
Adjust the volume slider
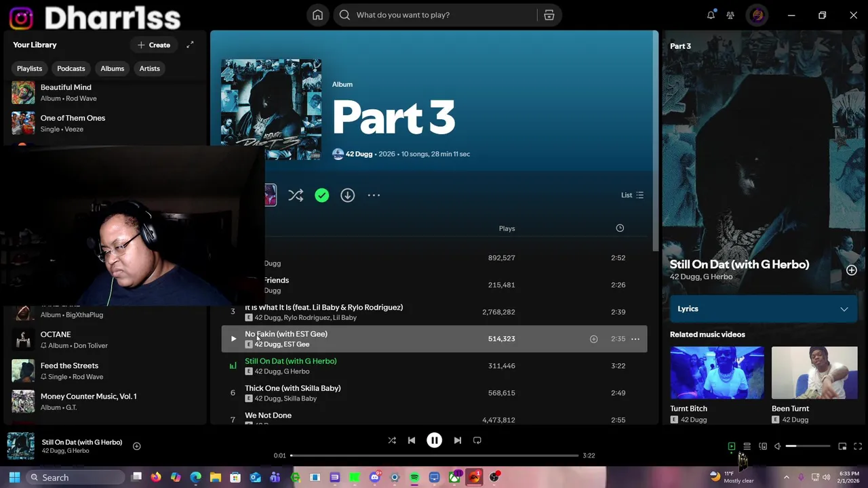[808, 447]
